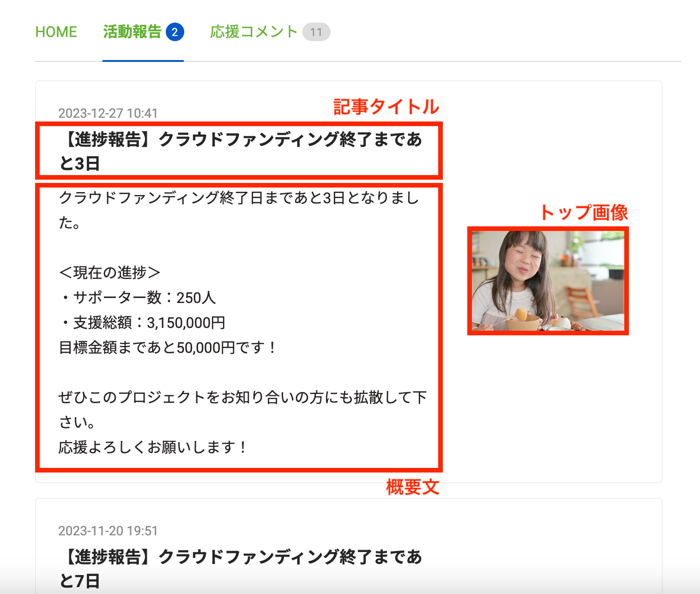700x594 pixels.
Task: Click the heading ＜現在の進捗＞
Action: [x=109, y=273]
